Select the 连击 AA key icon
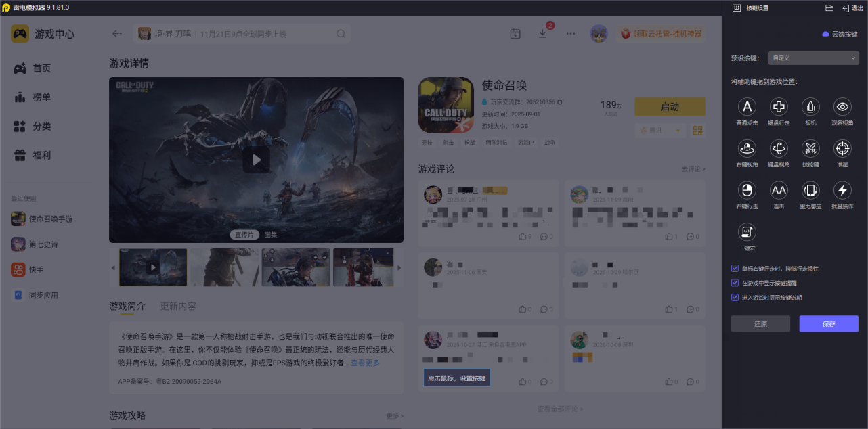The width and height of the screenshot is (868, 429). click(x=779, y=190)
